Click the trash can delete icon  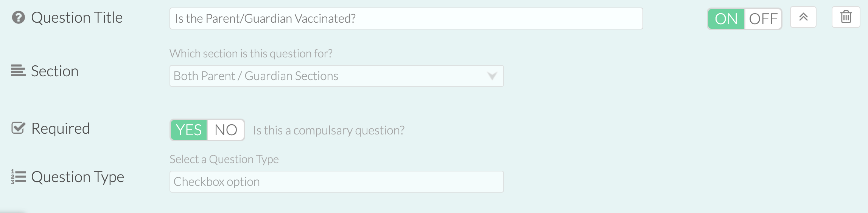pyautogui.click(x=846, y=17)
